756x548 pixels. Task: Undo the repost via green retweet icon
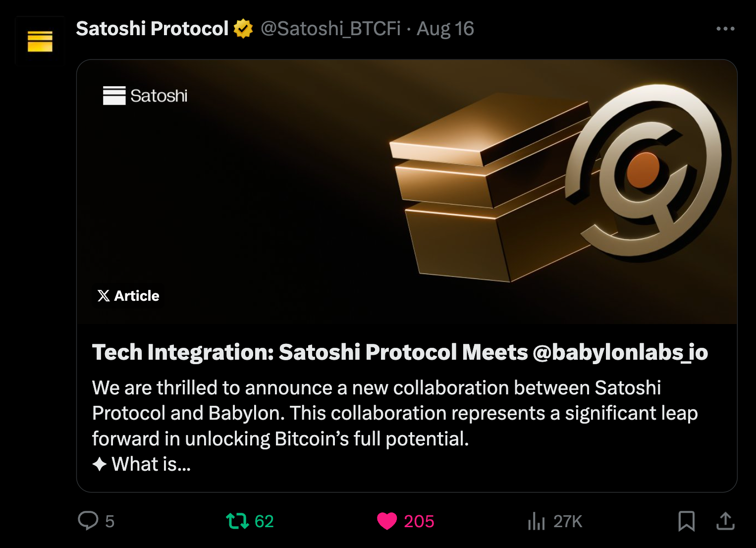coord(237,521)
